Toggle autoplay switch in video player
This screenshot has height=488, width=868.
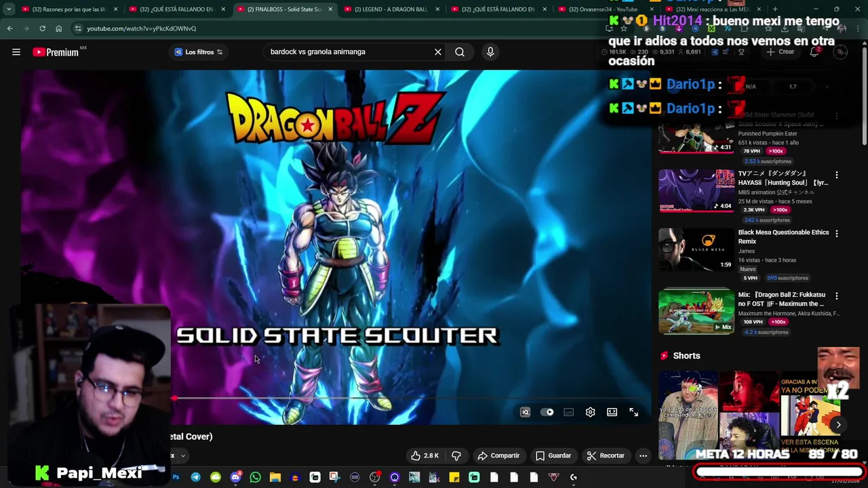pos(547,412)
